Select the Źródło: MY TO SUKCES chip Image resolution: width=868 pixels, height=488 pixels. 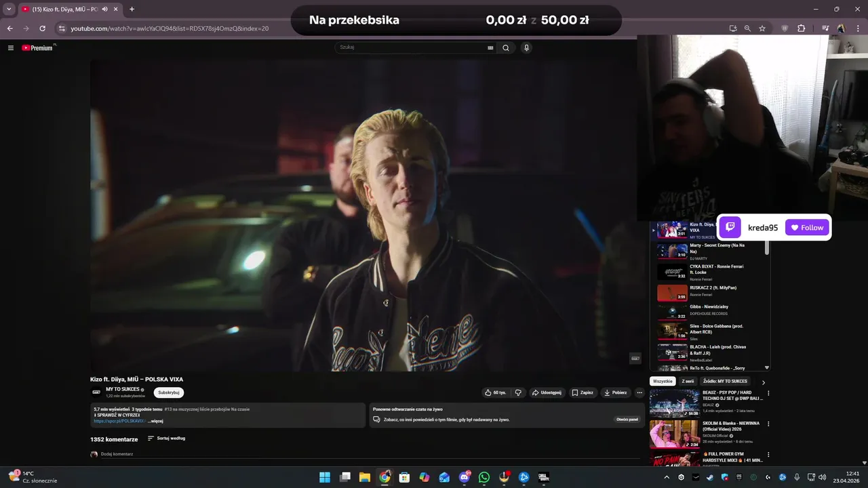pyautogui.click(x=725, y=382)
